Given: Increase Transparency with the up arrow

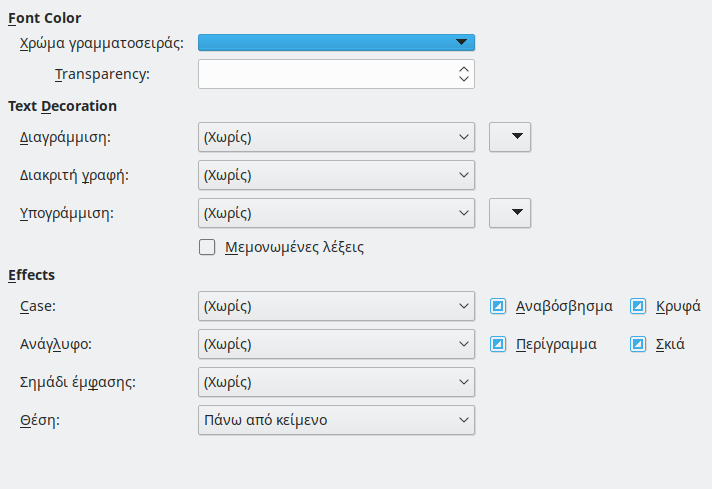Looking at the screenshot, I should pyautogui.click(x=463, y=68).
